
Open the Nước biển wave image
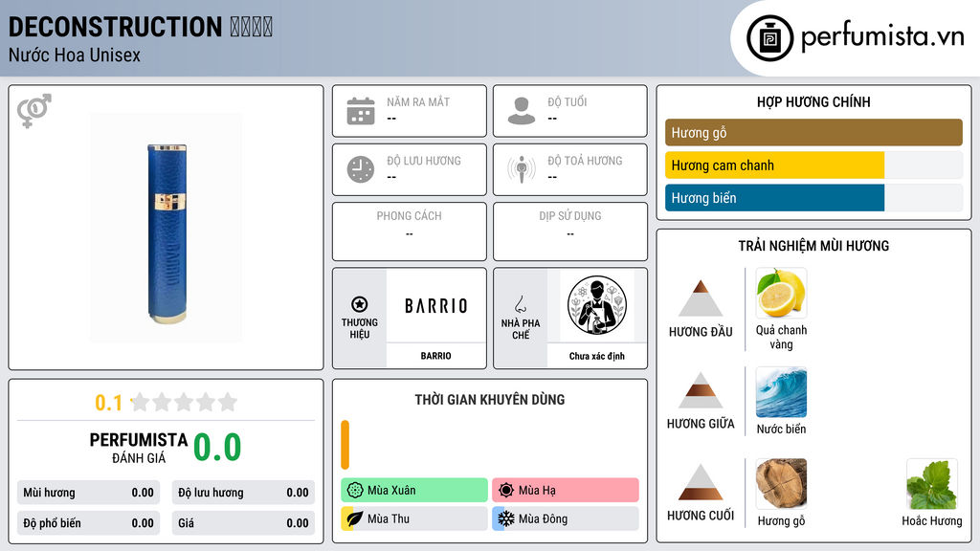[781, 391]
